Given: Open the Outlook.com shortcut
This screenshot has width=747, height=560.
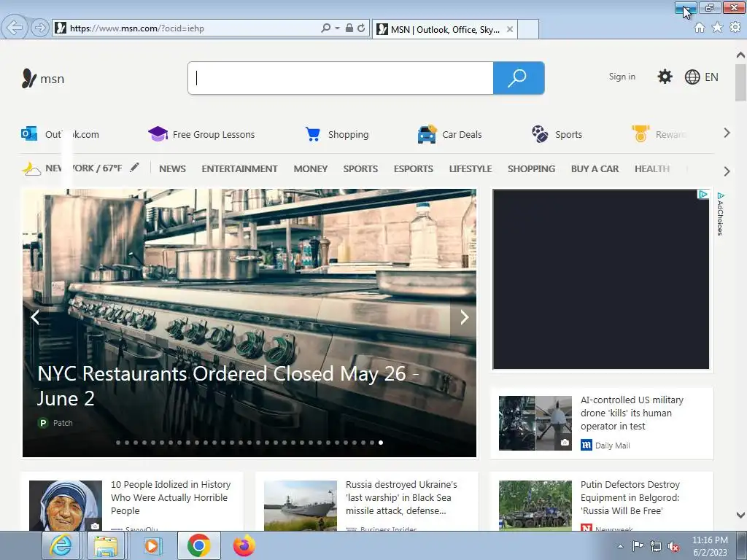Looking at the screenshot, I should pyautogui.click(x=60, y=134).
